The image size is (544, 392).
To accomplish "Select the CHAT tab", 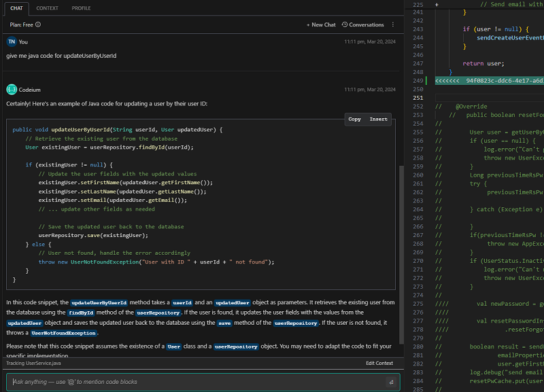I will pyautogui.click(x=16, y=8).
